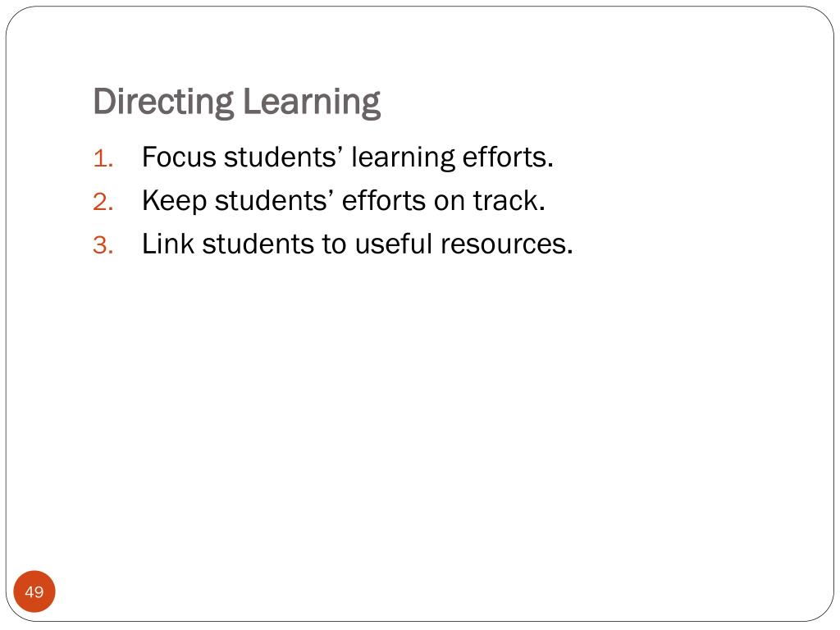Click the orange slide number 49 badge
Image resolution: width=840 pixels, height=630 pixels.
click(x=34, y=591)
